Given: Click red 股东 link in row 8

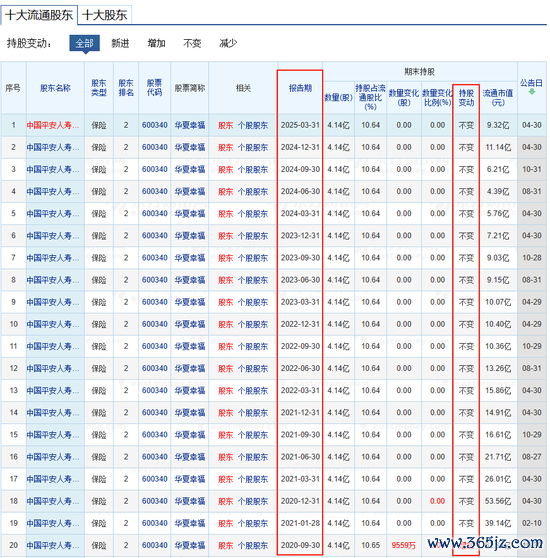Looking at the screenshot, I should pyautogui.click(x=226, y=280).
